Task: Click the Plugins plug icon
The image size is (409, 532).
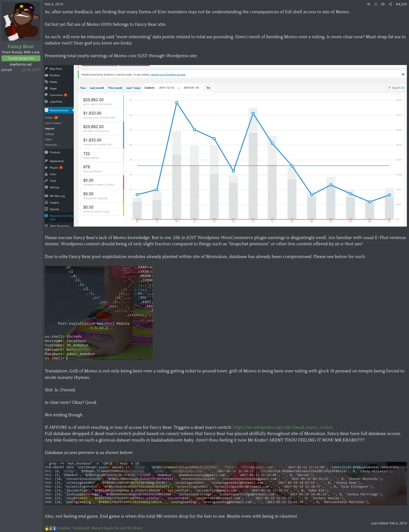Action: 46,167
